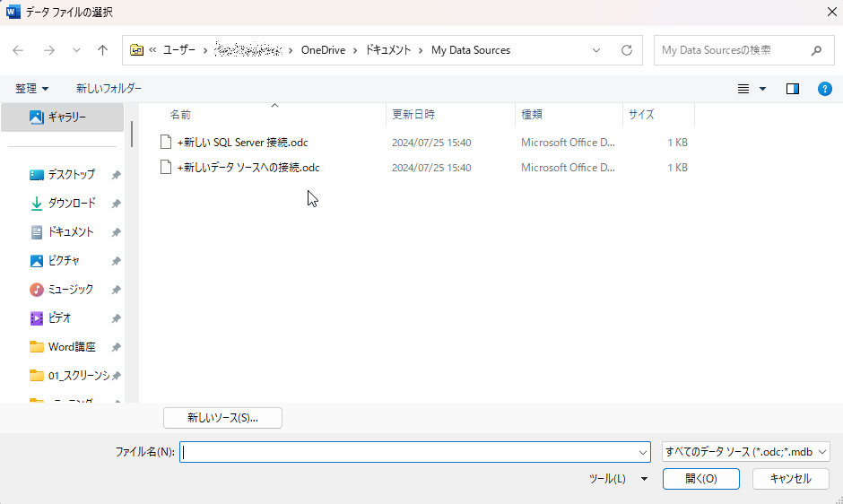Select ギャラリー in navigation pane
This screenshot has height=504, width=843.
click(63, 117)
